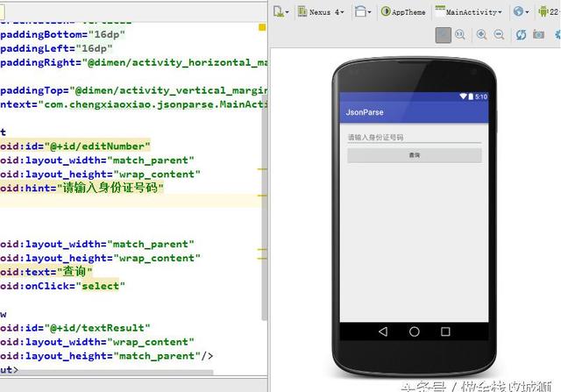Zoom out the layout preview

pyautogui.click(x=500, y=34)
